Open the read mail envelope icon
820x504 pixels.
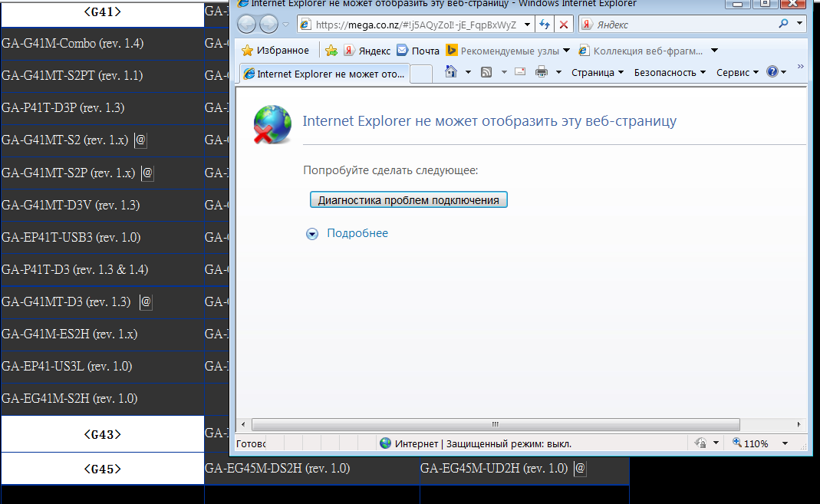(x=520, y=71)
